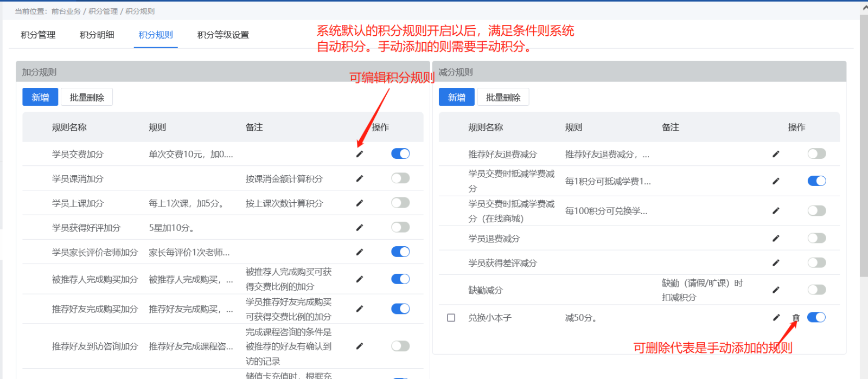Edit the 学员交费时抵减学费减分 rule

pyautogui.click(x=776, y=181)
